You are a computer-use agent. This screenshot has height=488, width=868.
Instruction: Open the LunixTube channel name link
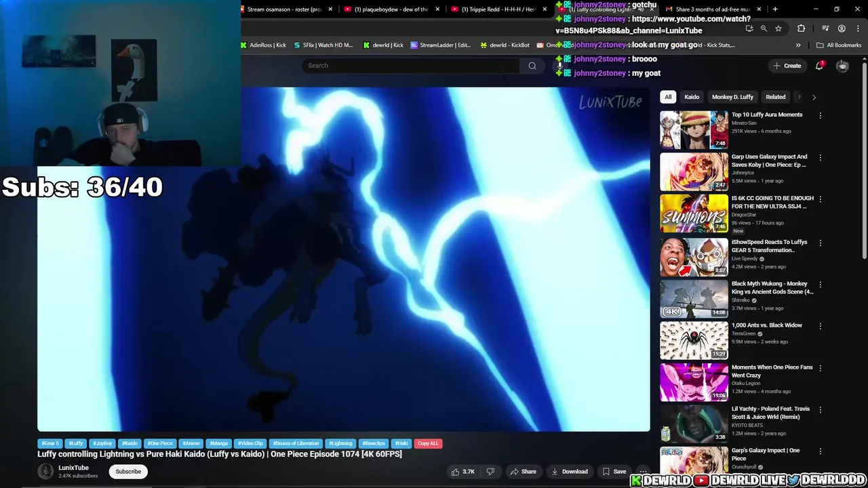pyautogui.click(x=73, y=468)
